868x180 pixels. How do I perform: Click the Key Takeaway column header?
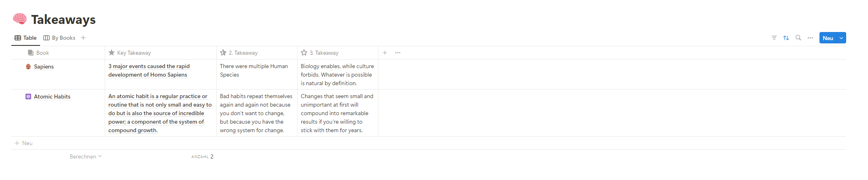point(134,53)
